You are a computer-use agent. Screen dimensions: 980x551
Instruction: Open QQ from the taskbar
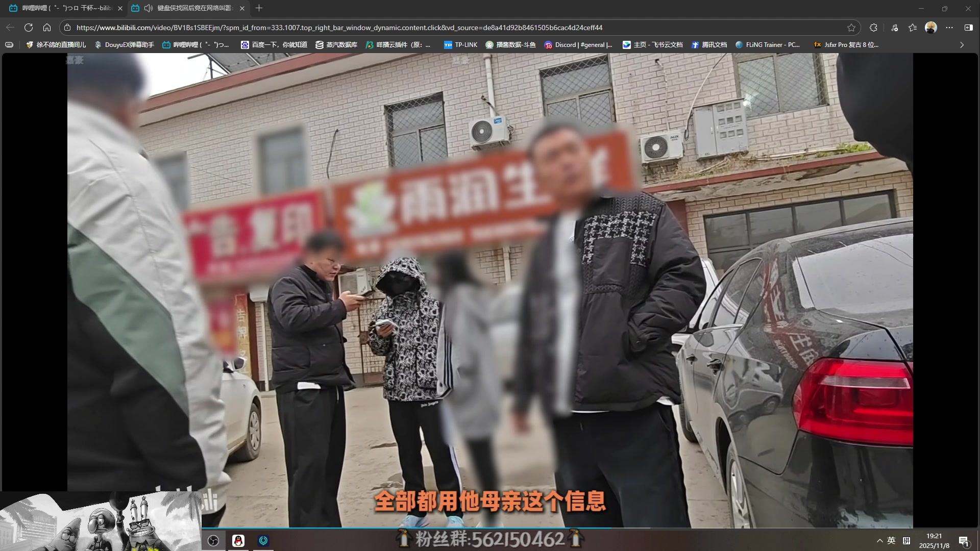(x=238, y=540)
